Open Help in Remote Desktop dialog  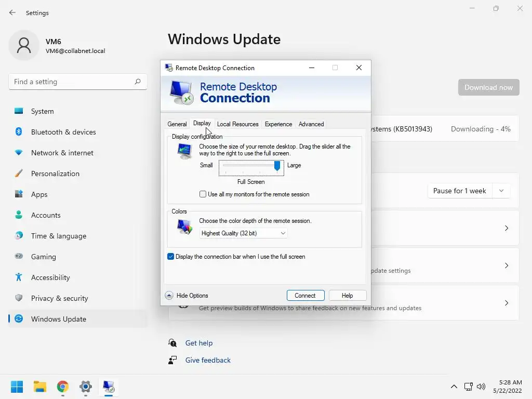point(348,296)
